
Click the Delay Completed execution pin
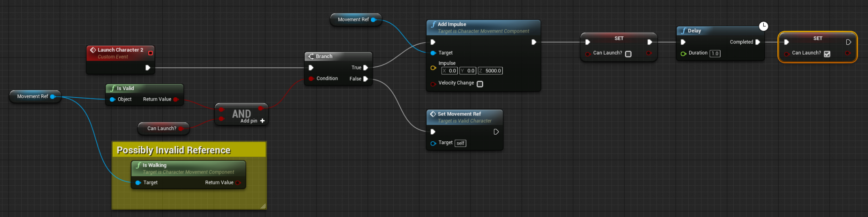[757, 42]
